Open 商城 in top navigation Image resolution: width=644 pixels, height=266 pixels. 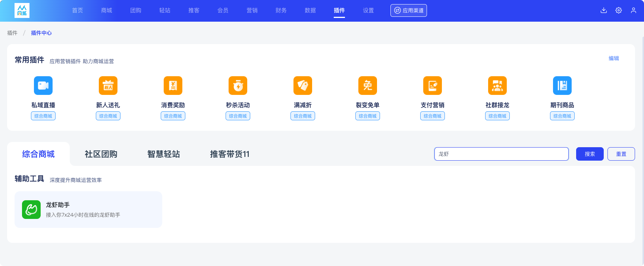(107, 10)
